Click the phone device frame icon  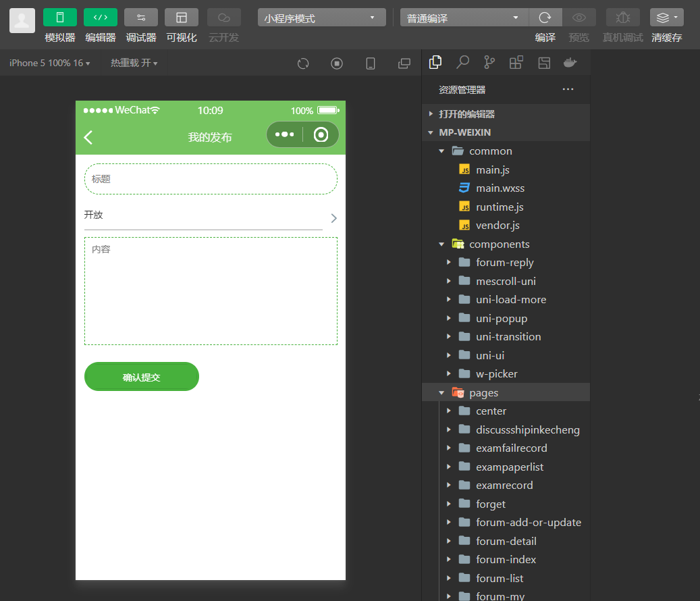[x=371, y=63]
